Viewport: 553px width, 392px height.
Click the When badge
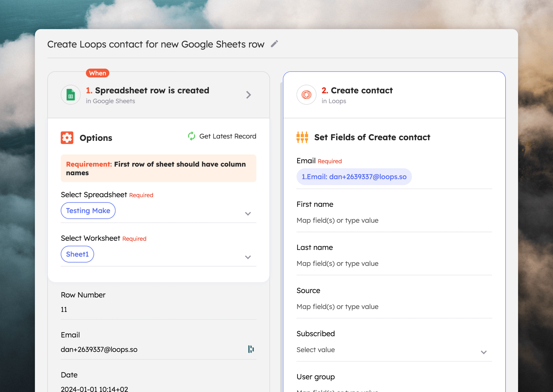click(x=98, y=73)
